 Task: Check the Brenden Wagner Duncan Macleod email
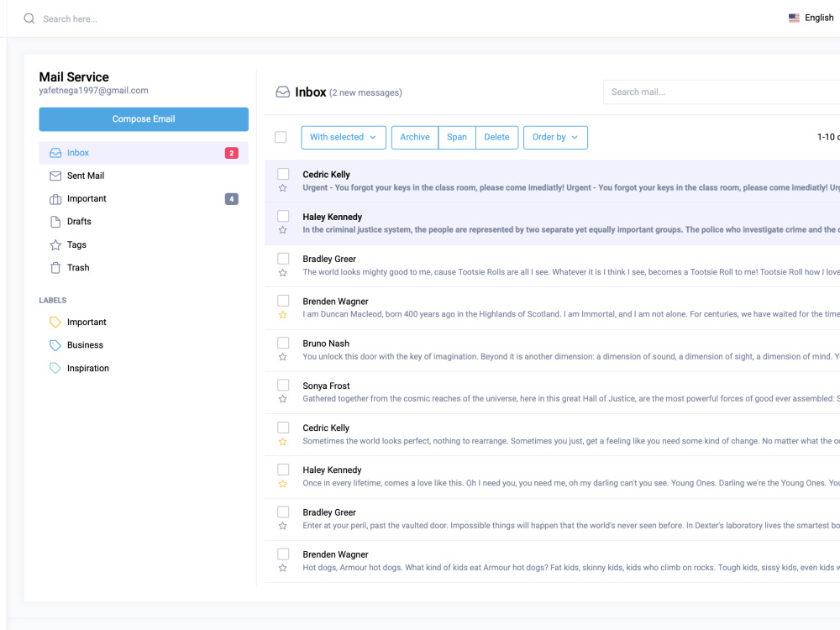click(x=283, y=301)
